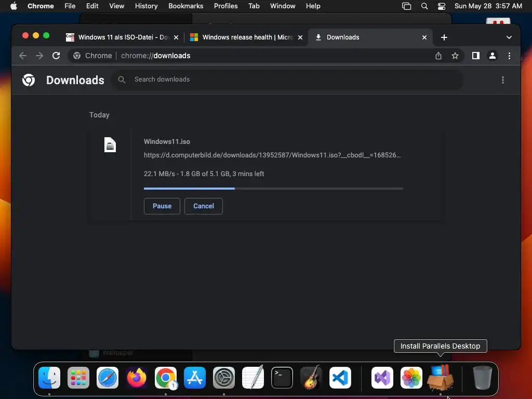Open the Chrome application menu

click(x=41, y=6)
